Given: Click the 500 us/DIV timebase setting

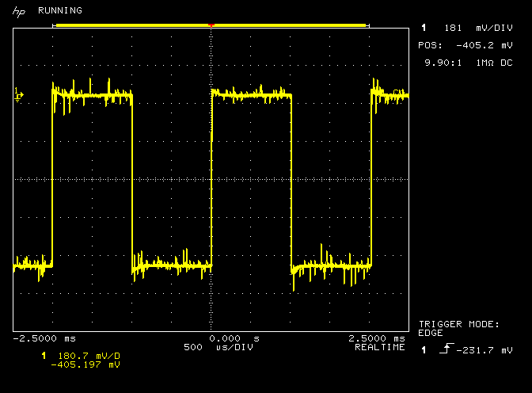Looking at the screenshot, I should click(211, 347).
